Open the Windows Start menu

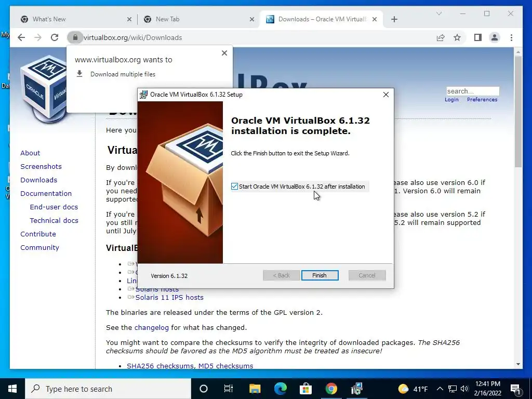(12, 389)
